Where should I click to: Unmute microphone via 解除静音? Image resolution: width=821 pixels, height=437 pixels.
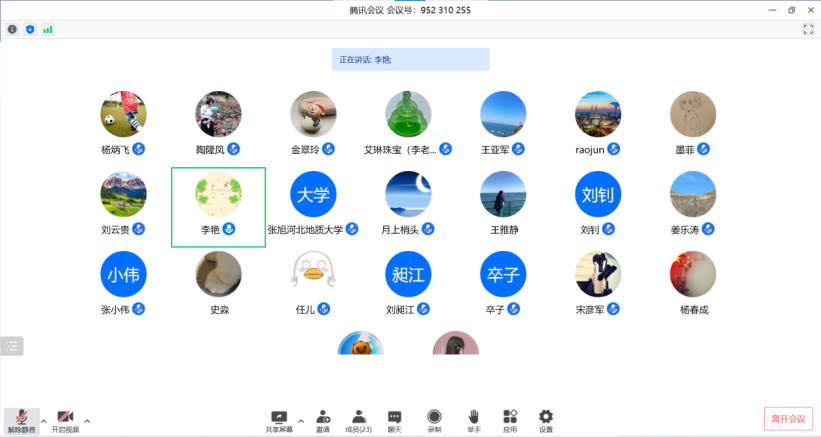(x=21, y=419)
